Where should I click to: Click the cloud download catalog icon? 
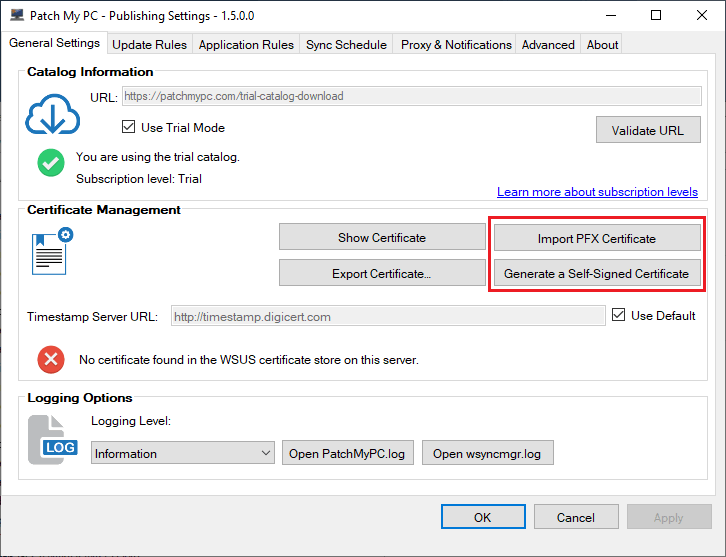(x=52, y=114)
